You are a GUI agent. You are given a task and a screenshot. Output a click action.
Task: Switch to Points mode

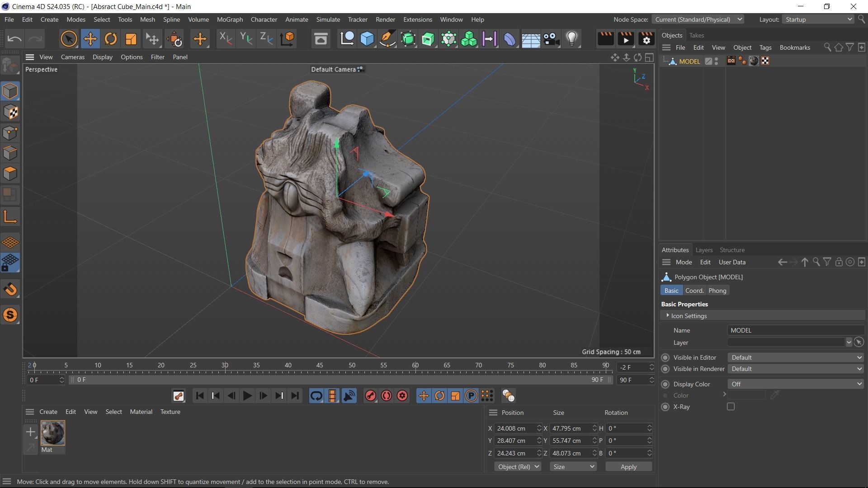coord(10,133)
